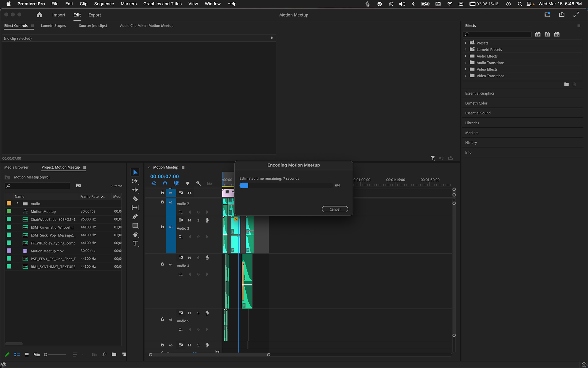Open the Sequence menu
The height and width of the screenshot is (368, 588).
(x=104, y=4)
